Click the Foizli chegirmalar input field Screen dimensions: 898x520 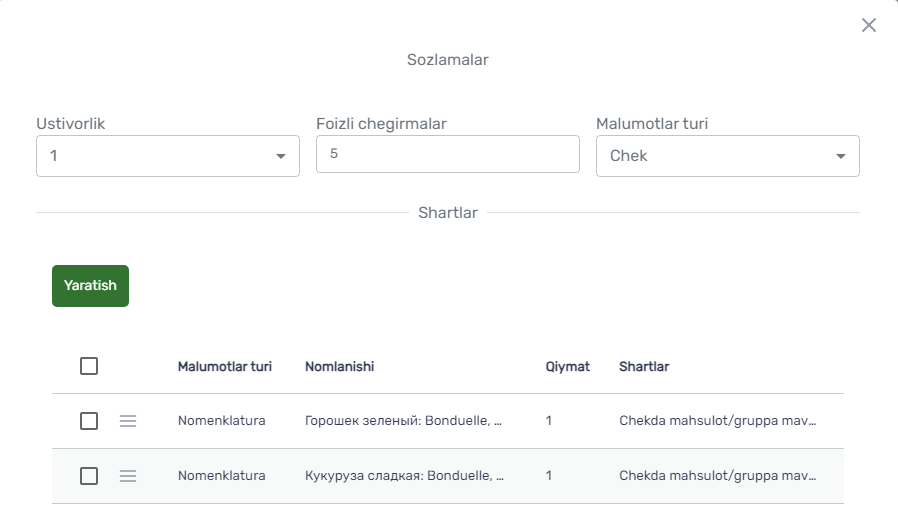click(448, 154)
